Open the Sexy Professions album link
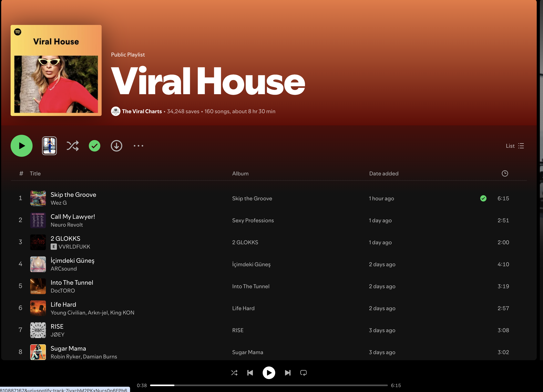The height and width of the screenshot is (392, 543). point(253,220)
